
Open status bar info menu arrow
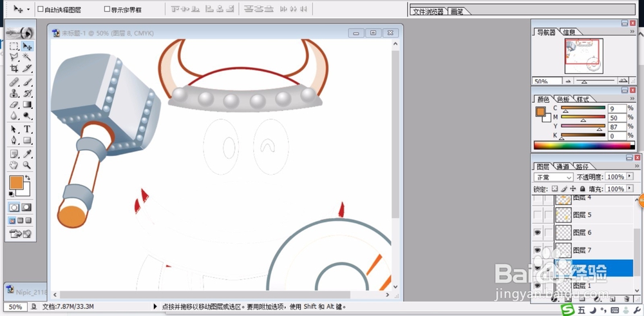click(155, 306)
